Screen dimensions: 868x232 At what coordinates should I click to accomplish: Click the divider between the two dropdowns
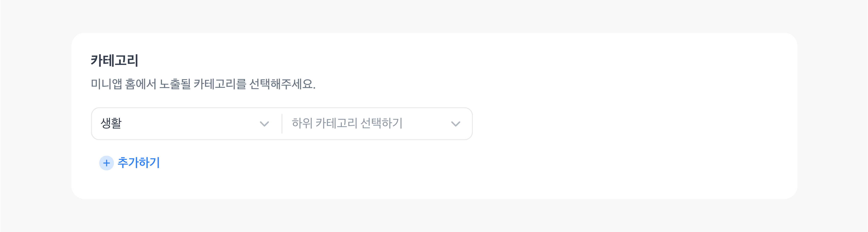pos(282,124)
